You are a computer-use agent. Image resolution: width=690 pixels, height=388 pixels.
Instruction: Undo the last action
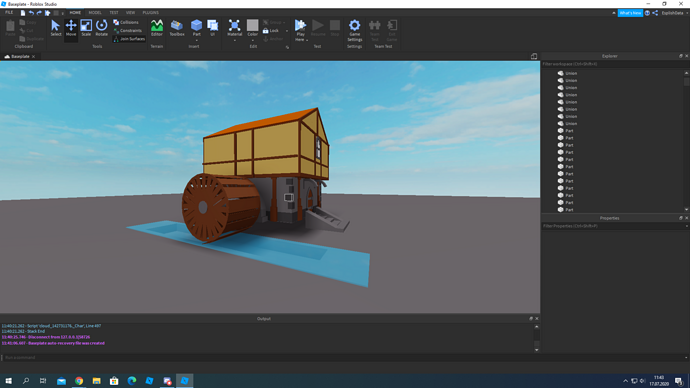pyautogui.click(x=31, y=13)
